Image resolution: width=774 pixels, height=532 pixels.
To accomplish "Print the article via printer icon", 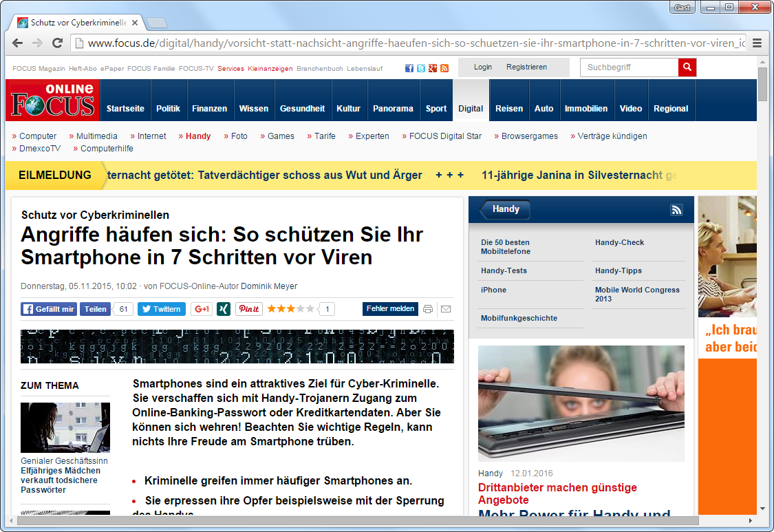I will (x=428, y=309).
